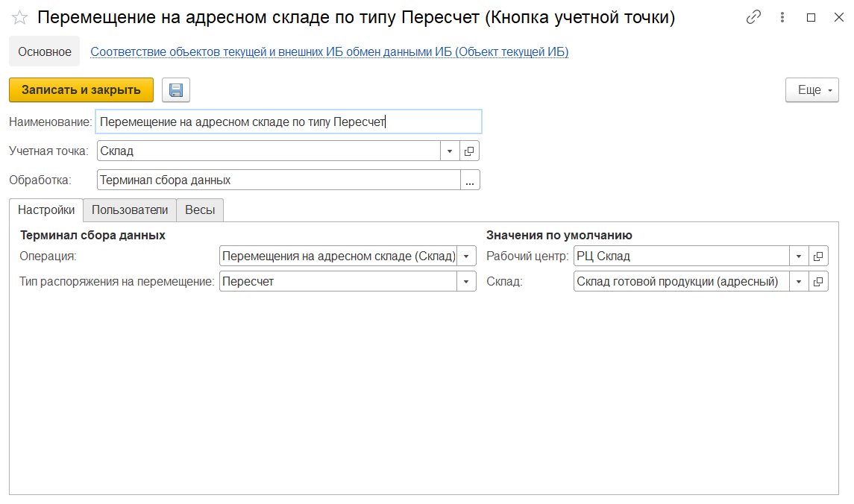Switch to the Весы tab

pos(200,210)
